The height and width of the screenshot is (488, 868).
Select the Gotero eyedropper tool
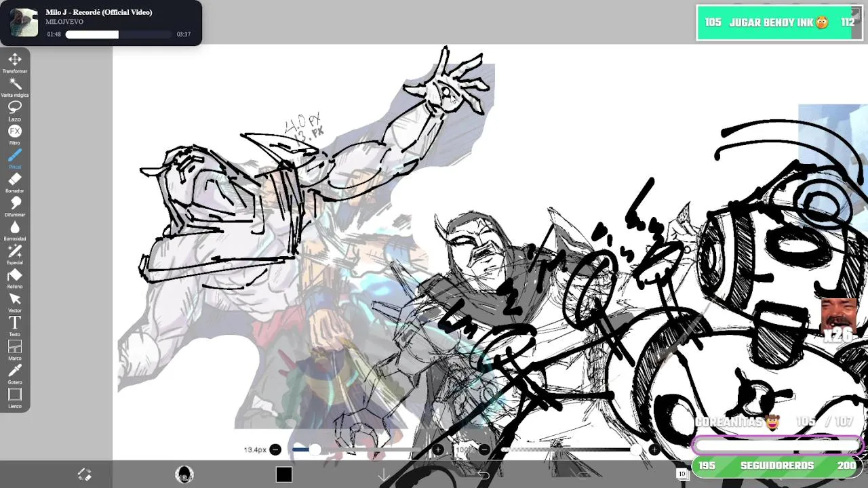coord(15,373)
